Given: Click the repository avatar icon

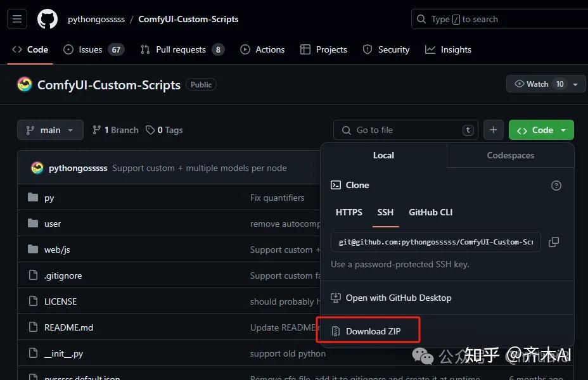Looking at the screenshot, I should (x=25, y=84).
